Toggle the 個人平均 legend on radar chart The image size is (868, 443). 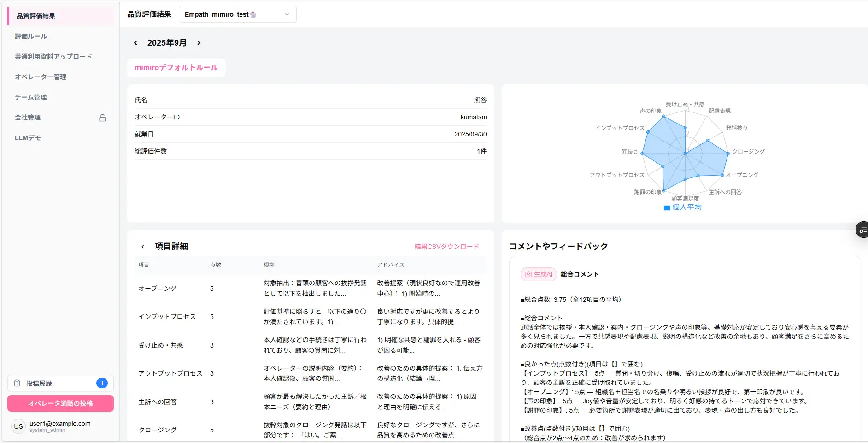(x=683, y=207)
